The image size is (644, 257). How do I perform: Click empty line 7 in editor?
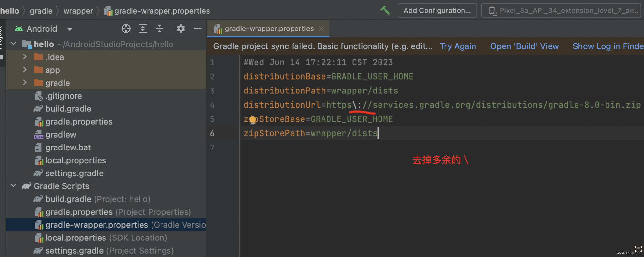click(x=442, y=147)
